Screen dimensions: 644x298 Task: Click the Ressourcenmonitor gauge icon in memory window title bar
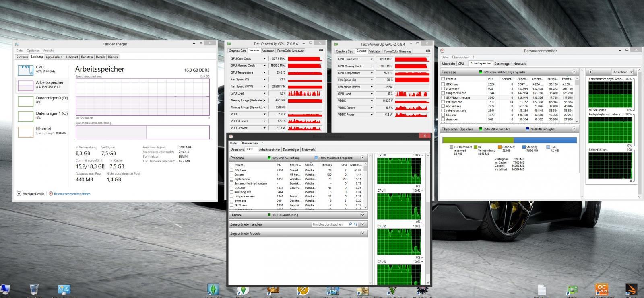[442, 51]
